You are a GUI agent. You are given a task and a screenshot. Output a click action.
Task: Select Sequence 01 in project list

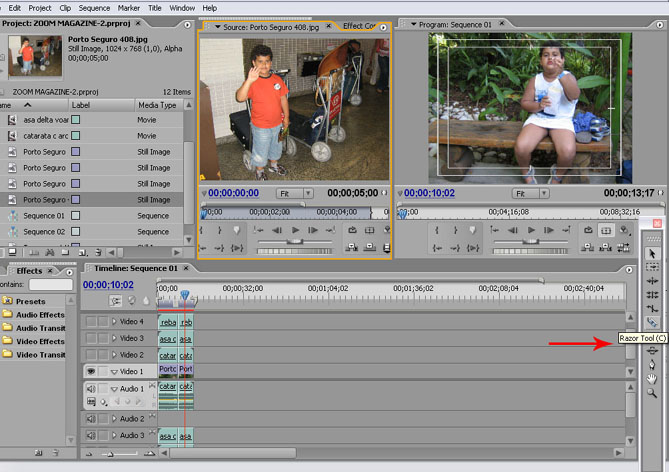(x=45, y=216)
